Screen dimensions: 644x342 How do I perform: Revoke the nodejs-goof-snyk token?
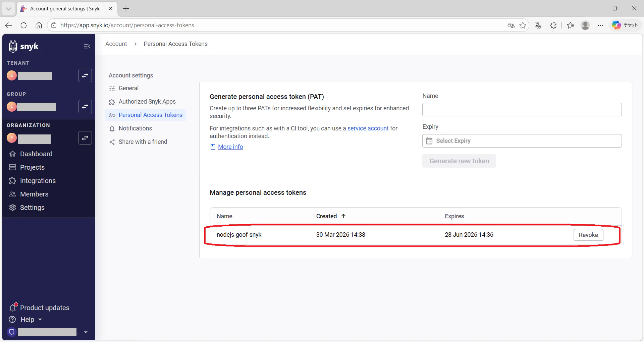588,235
